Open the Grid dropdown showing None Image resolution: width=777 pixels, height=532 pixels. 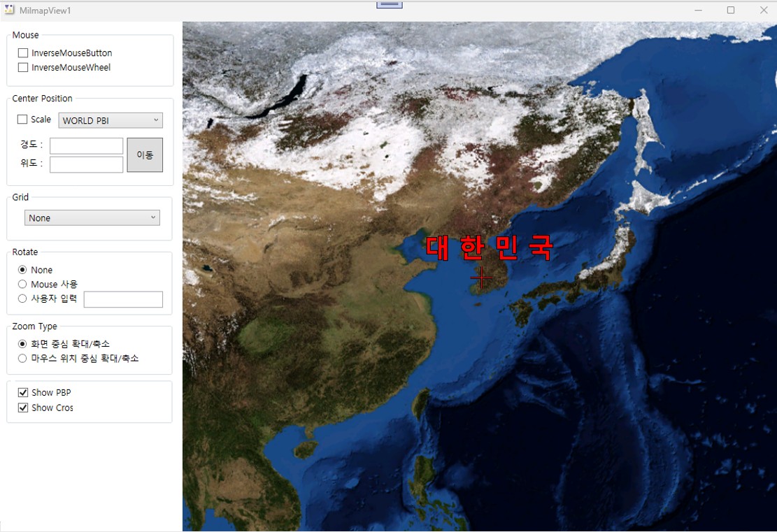pyautogui.click(x=92, y=218)
